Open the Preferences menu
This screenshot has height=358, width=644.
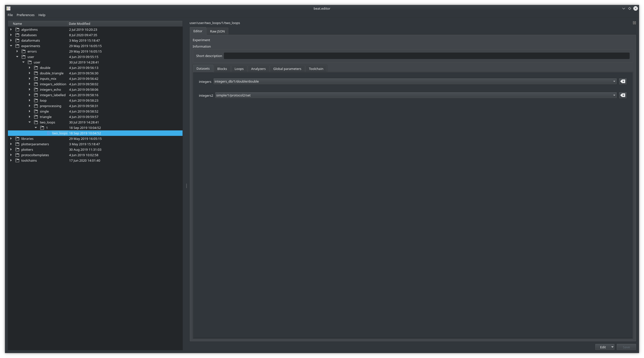click(x=26, y=15)
